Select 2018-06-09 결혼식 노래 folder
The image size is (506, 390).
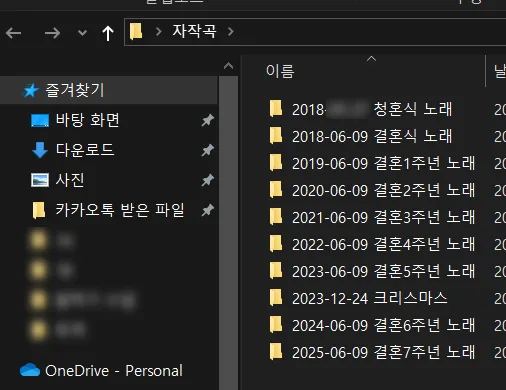pyautogui.click(x=372, y=136)
